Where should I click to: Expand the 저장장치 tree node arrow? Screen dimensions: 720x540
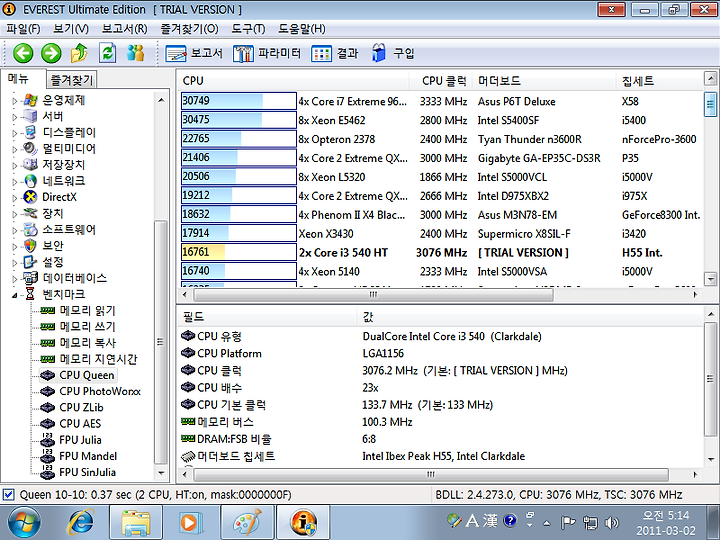[15, 165]
